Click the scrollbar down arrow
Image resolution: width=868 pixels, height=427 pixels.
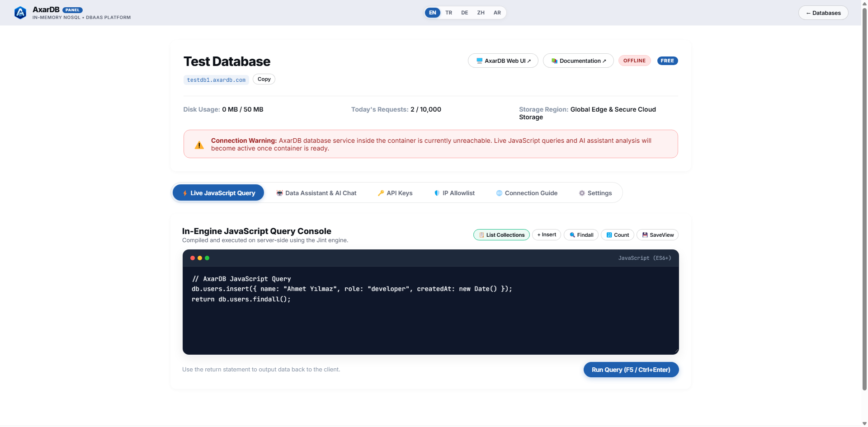[x=864, y=423]
